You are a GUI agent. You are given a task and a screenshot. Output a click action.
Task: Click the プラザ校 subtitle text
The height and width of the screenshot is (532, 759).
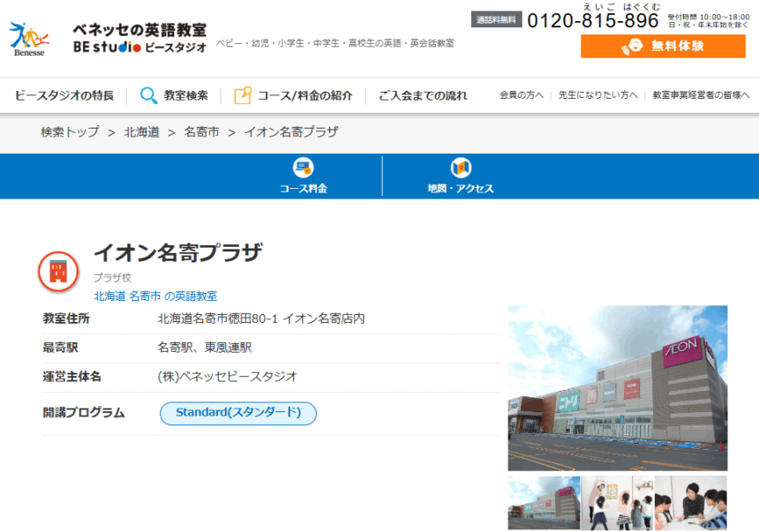(112, 277)
